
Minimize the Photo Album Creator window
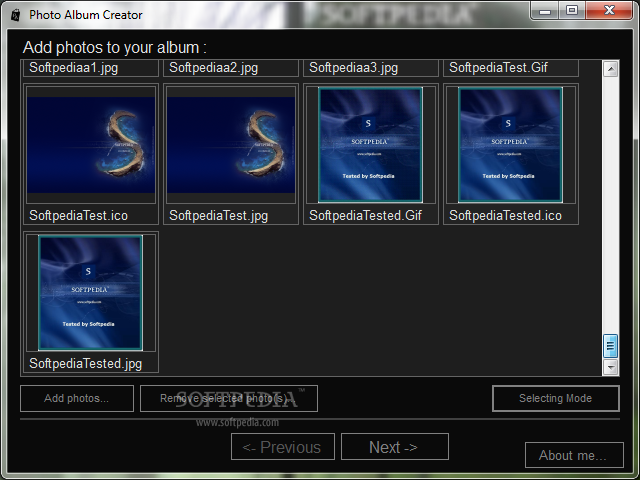[545, 11]
